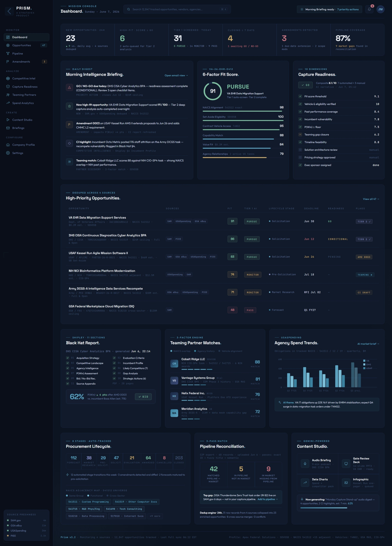Click 541511 Custom Programming NAICS chip

click(88, 502)
